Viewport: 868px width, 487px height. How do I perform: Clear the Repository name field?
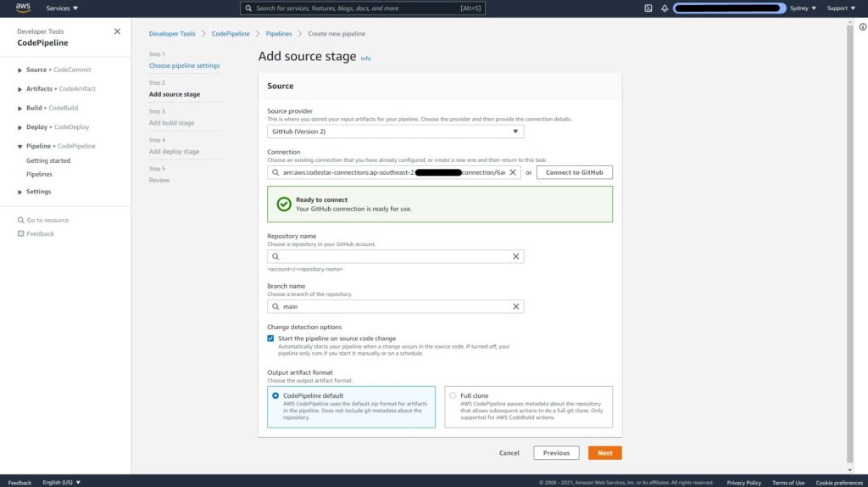click(515, 256)
